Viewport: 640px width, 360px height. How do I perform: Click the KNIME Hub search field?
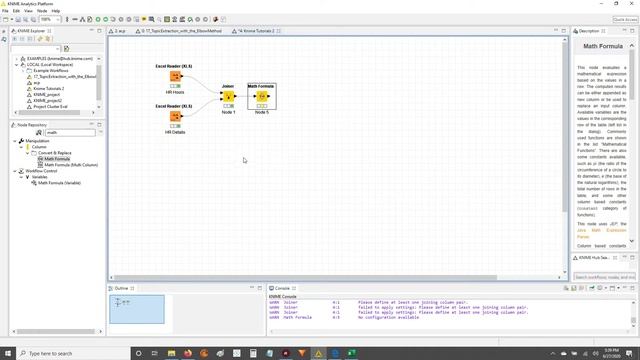pos(604,277)
